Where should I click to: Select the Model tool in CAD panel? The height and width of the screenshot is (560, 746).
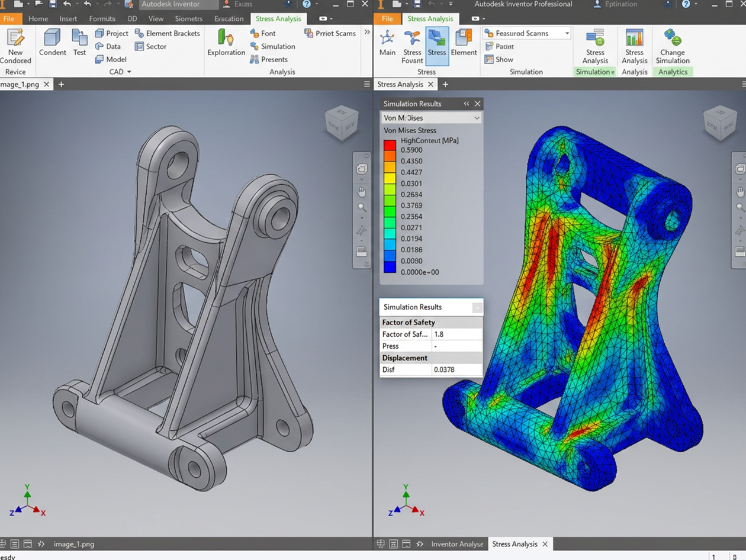pyautogui.click(x=111, y=59)
